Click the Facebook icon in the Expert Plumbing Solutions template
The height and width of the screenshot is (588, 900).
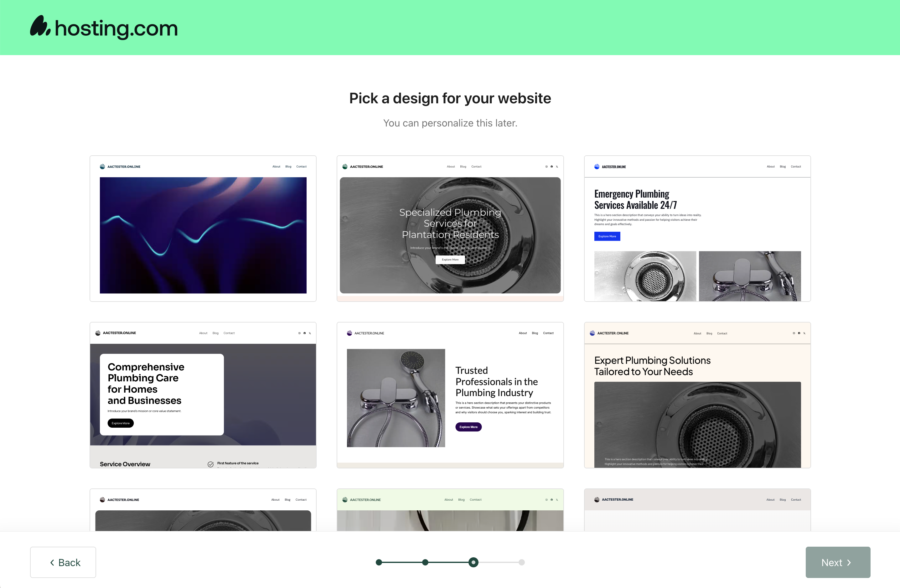799,333
